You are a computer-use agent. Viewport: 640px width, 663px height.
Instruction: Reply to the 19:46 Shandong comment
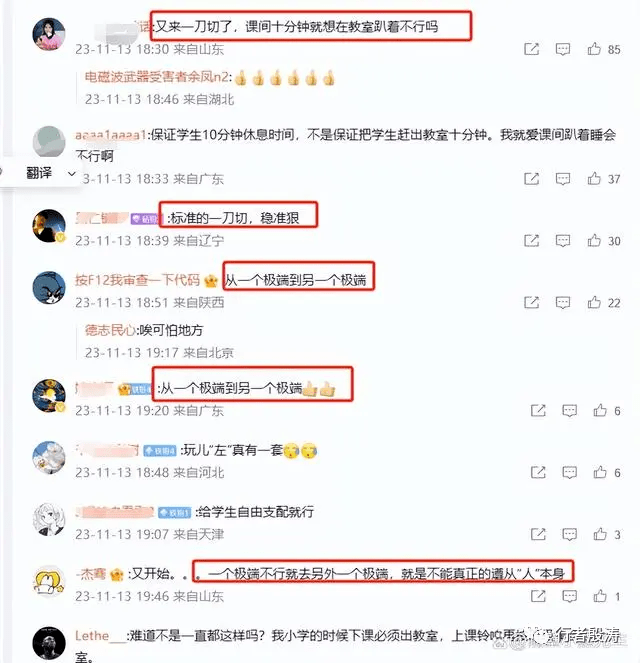569,596
